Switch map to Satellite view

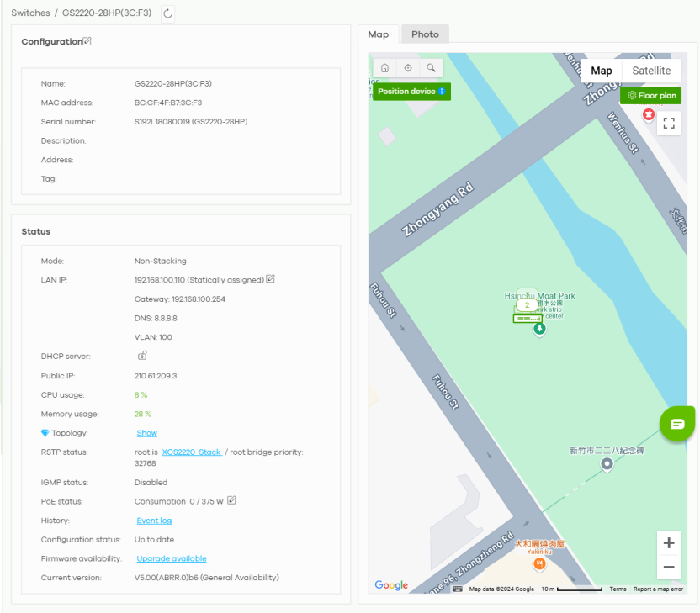651,71
